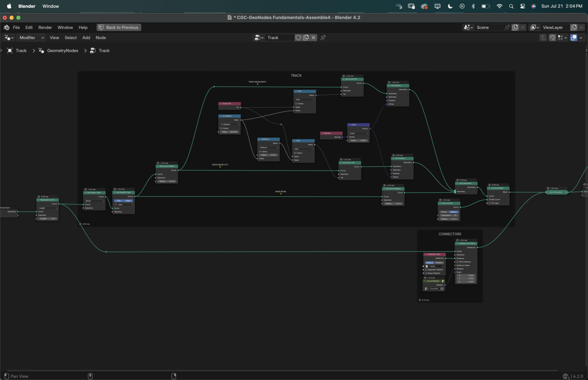Click the Resolution field on Curve Circle node
Screen dimensions: 588x380
[449, 216]
